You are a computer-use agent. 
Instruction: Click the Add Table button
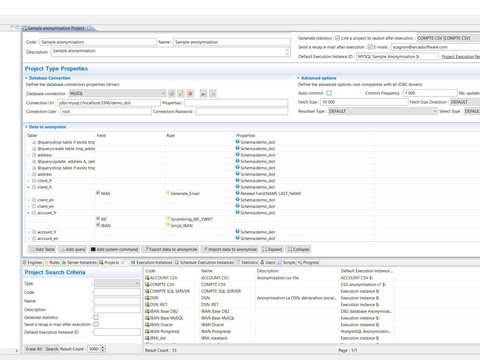[42, 249]
